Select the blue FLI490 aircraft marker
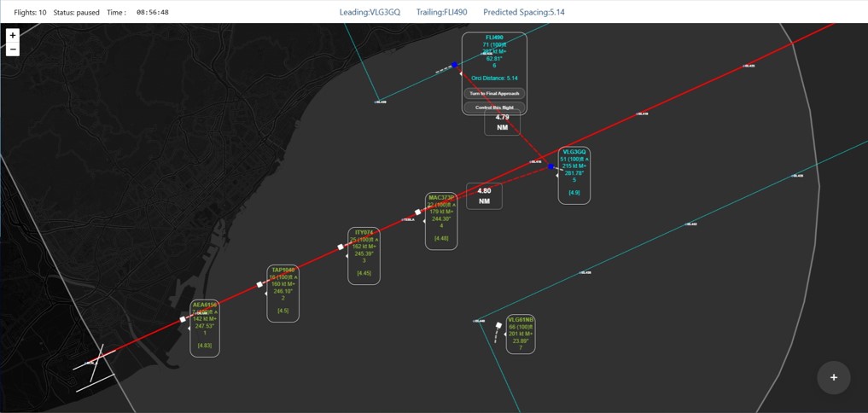868x413 pixels. (455, 65)
